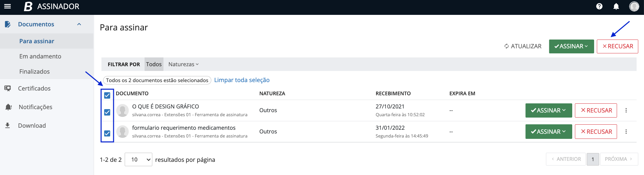
Task: Deselect formulario requerimento medicamentos checkbox
Action: click(x=107, y=133)
